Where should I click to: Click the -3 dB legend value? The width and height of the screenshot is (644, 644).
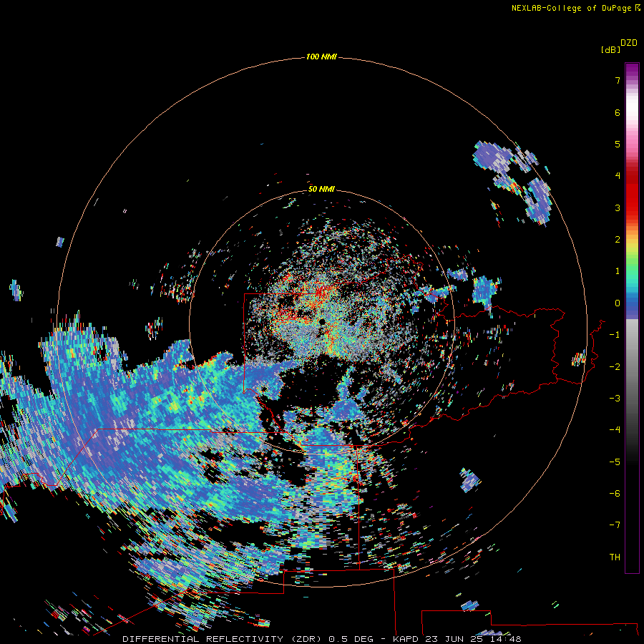coord(615,399)
